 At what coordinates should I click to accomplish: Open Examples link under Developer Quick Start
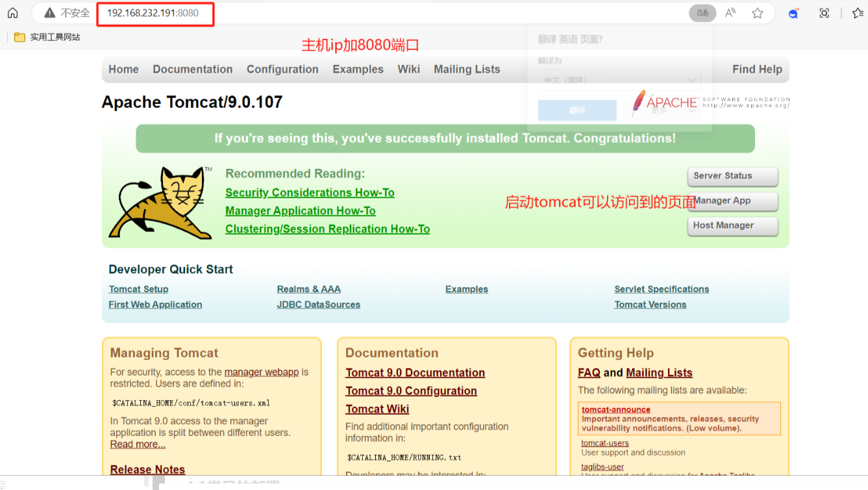click(467, 289)
